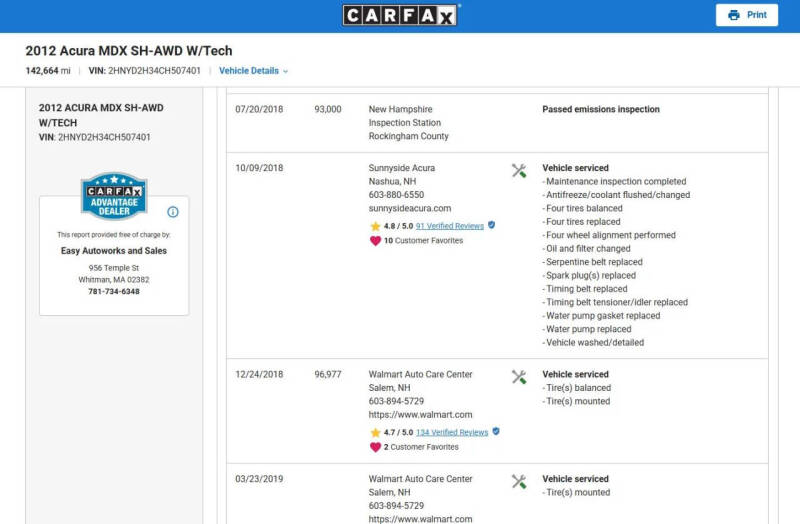Click the heart icon next to 10 Customer Favorites
The image size is (800, 524).
(376, 241)
